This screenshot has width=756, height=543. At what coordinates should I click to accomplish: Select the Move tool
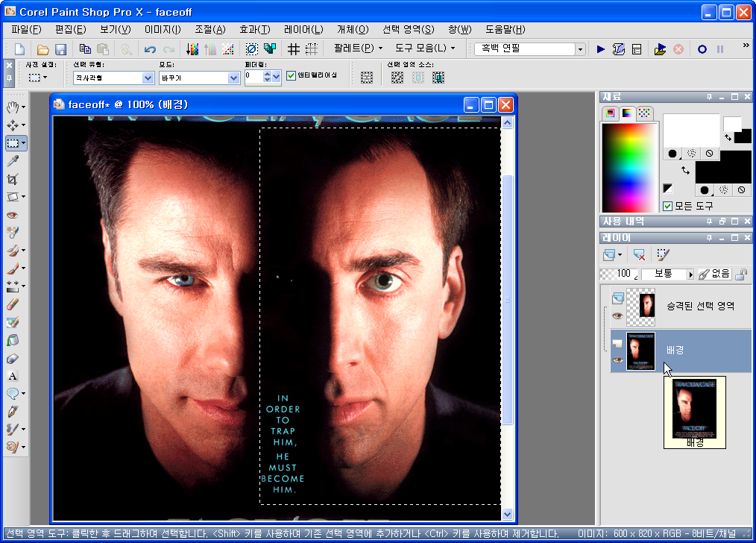(x=13, y=125)
